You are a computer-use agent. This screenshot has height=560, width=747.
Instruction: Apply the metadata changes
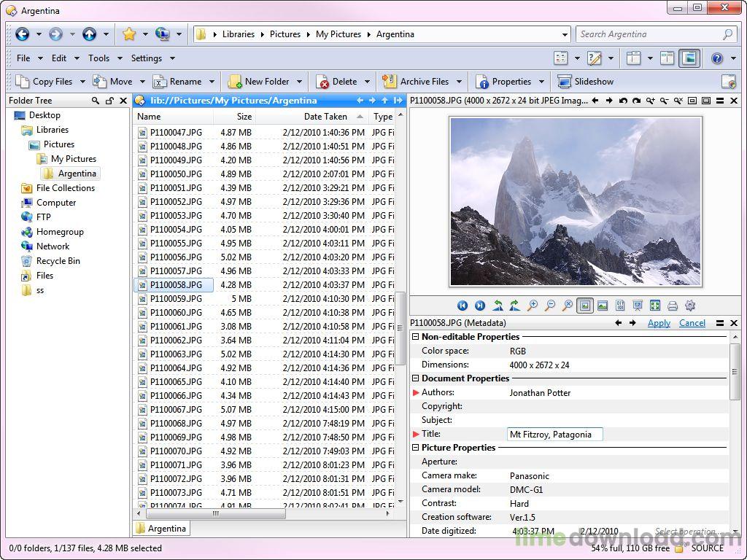click(659, 323)
